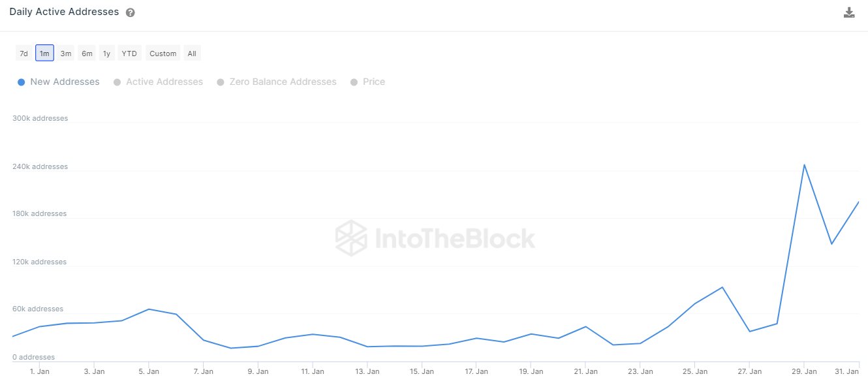Viewport: 868px width, 387px height.
Task: Choose the 1y range button
Action: point(106,54)
